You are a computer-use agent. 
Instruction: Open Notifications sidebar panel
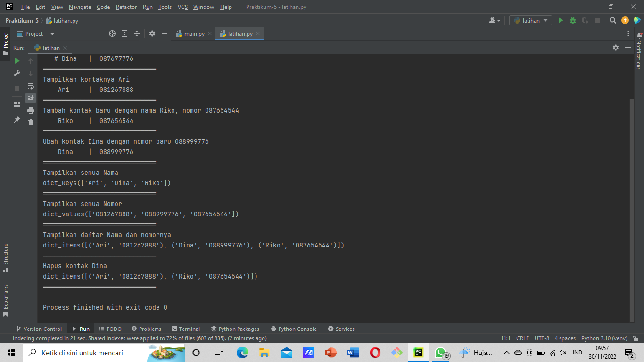639,51
